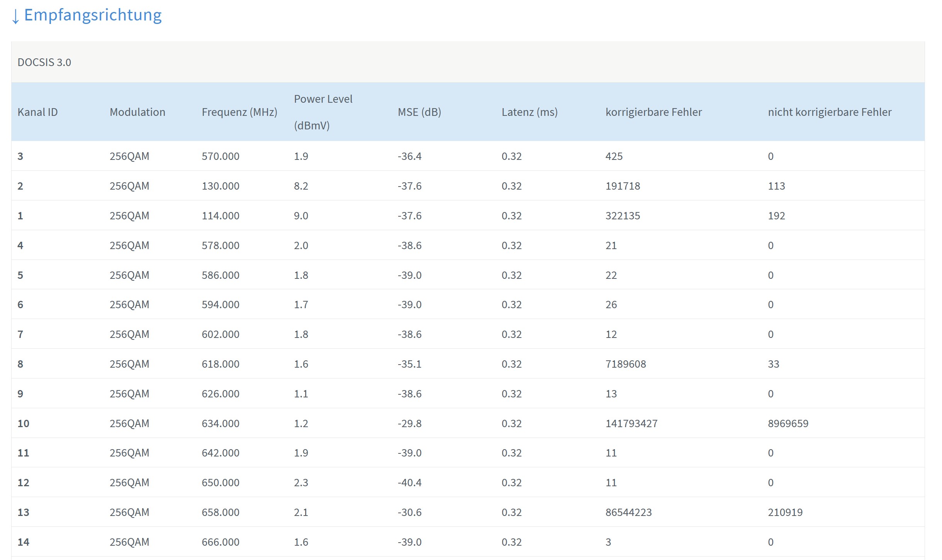Click uncorrectable error value 210919
The height and width of the screenshot is (560, 942).
pos(785,512)
